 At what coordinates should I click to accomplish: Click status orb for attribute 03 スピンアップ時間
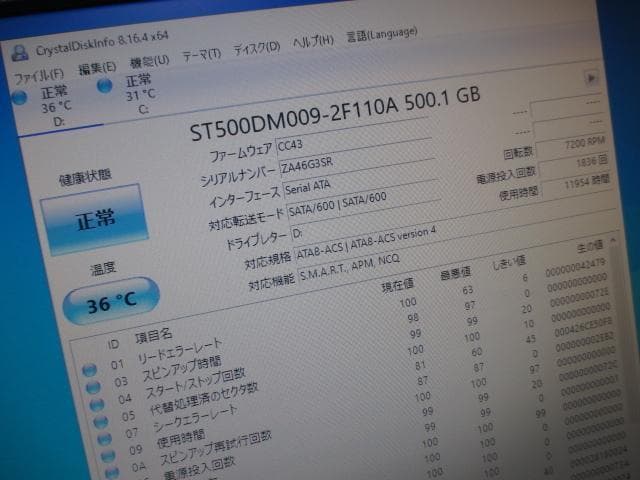[93, 387]
